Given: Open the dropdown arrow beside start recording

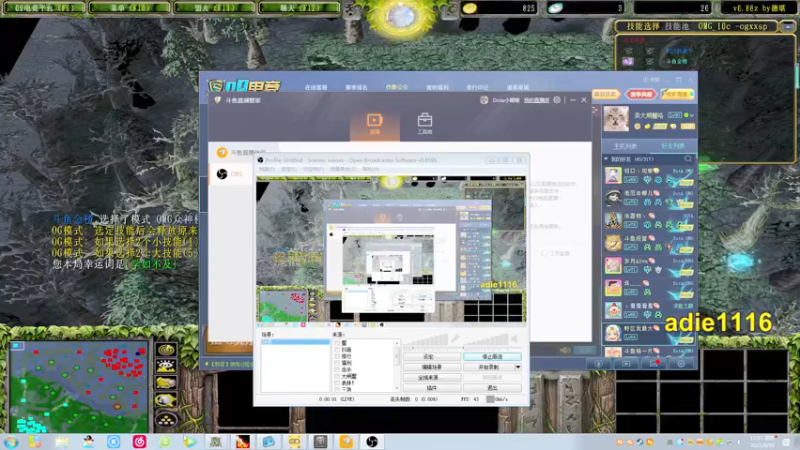Looking at the screenshot, I should 518,367.
